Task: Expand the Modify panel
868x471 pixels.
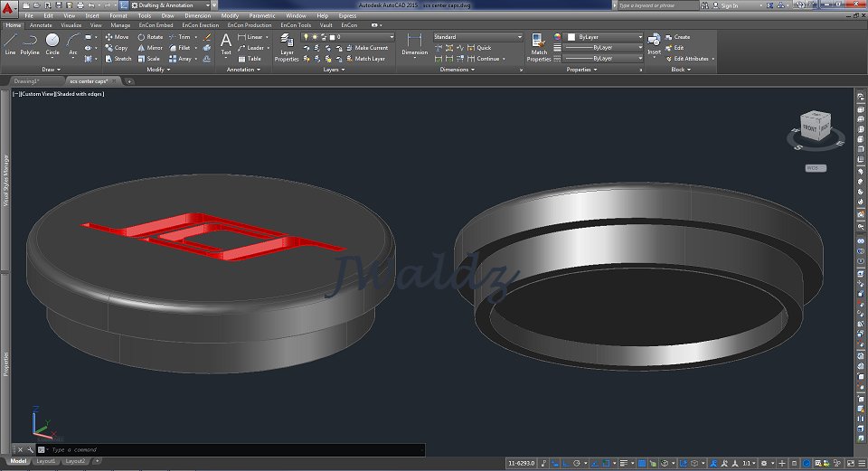Action: tap(159, 70)
